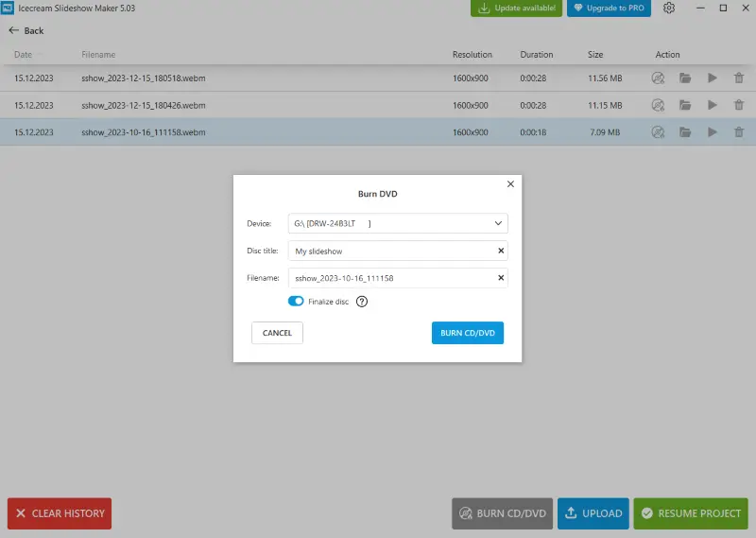This screenshot has width=756, height=538.
Task: Open the Finalize disc help icon
Action: [x=362, y=302]
